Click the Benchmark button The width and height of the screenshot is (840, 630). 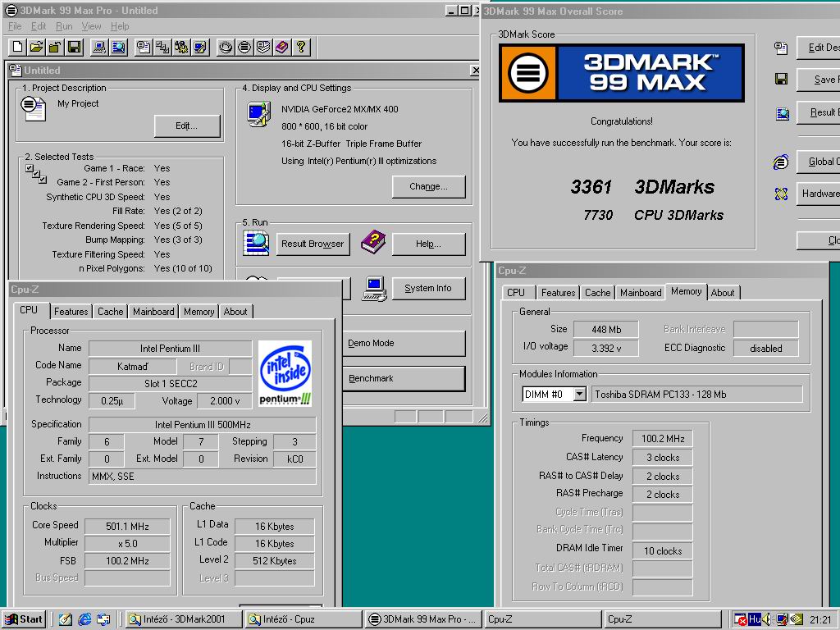click(404, 379)
